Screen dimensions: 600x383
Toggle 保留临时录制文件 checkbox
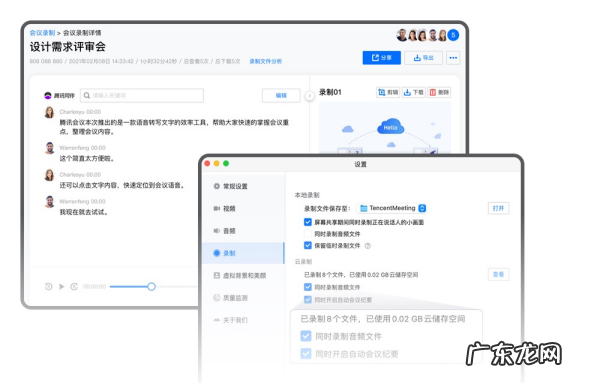point(308,246)
